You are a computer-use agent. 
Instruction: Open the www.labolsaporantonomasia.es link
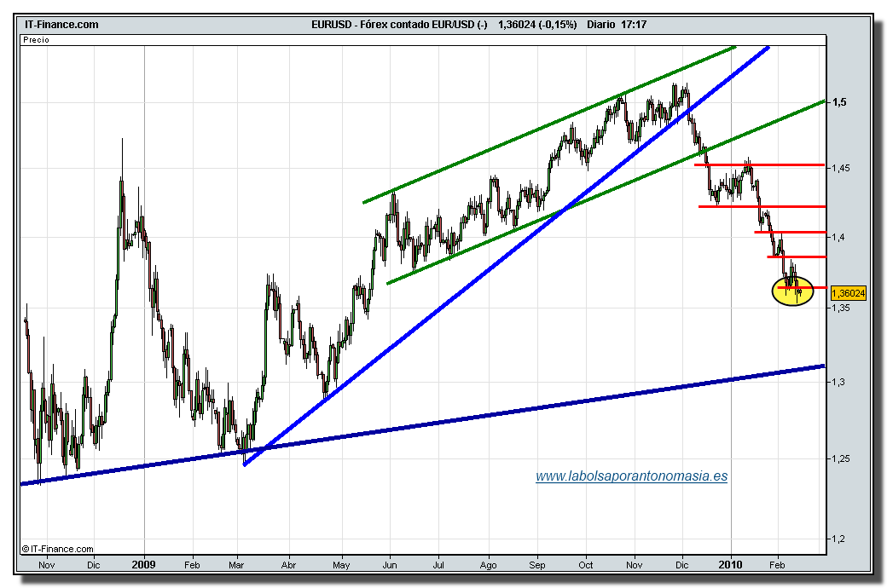pos(631,476)
